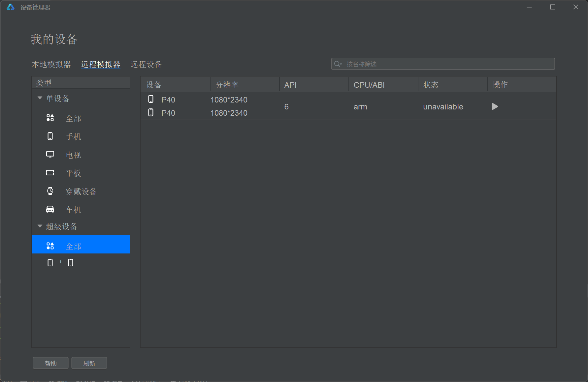The image size is (588, 382).
Task: Click the 帮助 button
Action: coord(50,363)
